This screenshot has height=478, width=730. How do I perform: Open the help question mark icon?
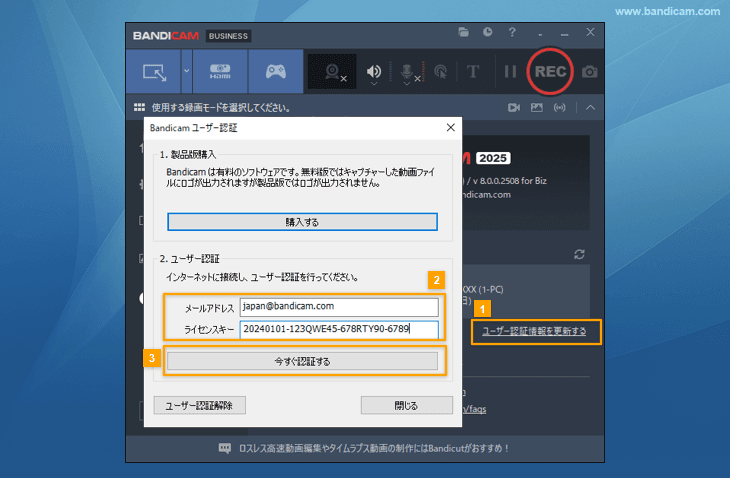512,32
